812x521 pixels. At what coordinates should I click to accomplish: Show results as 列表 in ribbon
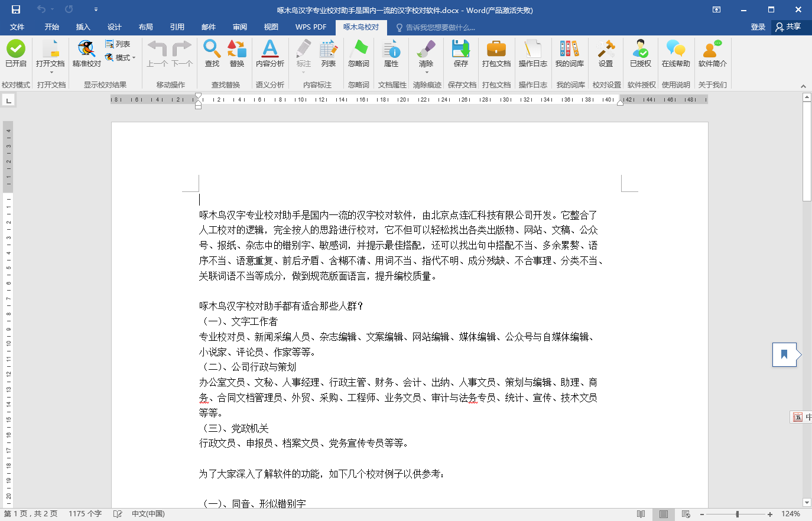coord(118,44)
